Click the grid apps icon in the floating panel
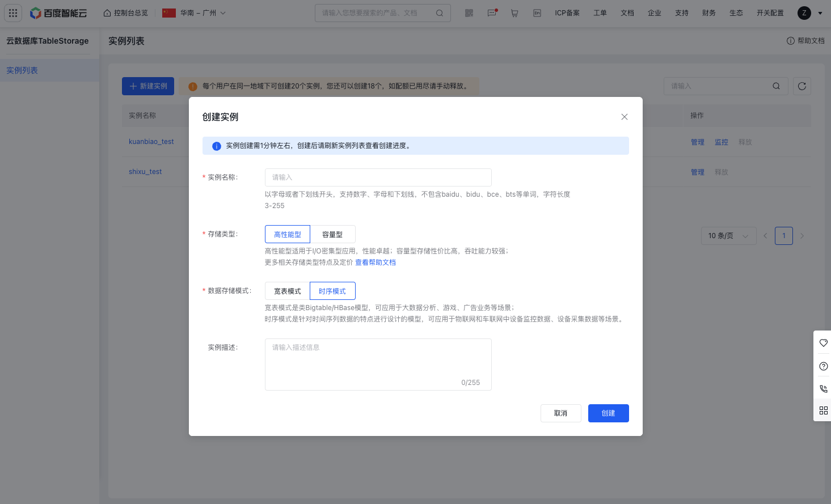Image resolution: width=831 pixels, height=504 pixels. (x=824, y=410)
